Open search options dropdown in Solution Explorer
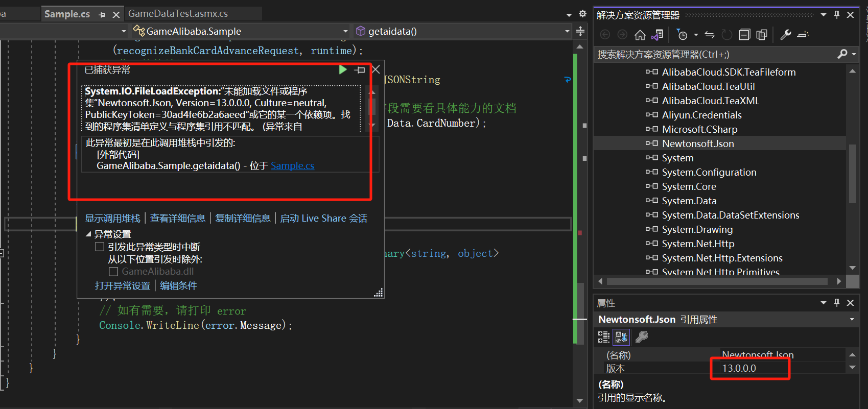Viewport: 868px width, 409px height. coord(854,54)
